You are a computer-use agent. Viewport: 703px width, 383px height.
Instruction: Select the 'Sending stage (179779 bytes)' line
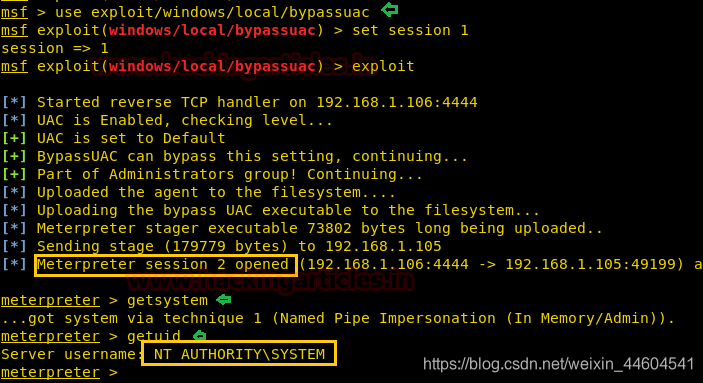point(221,246)
